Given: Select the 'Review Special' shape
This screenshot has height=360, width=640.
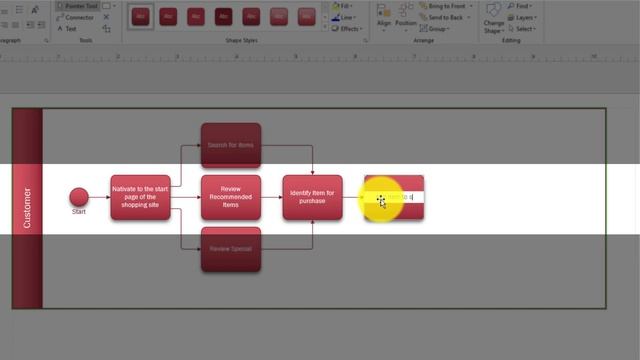Looking at the screenshot, I should tap(231, 249).
